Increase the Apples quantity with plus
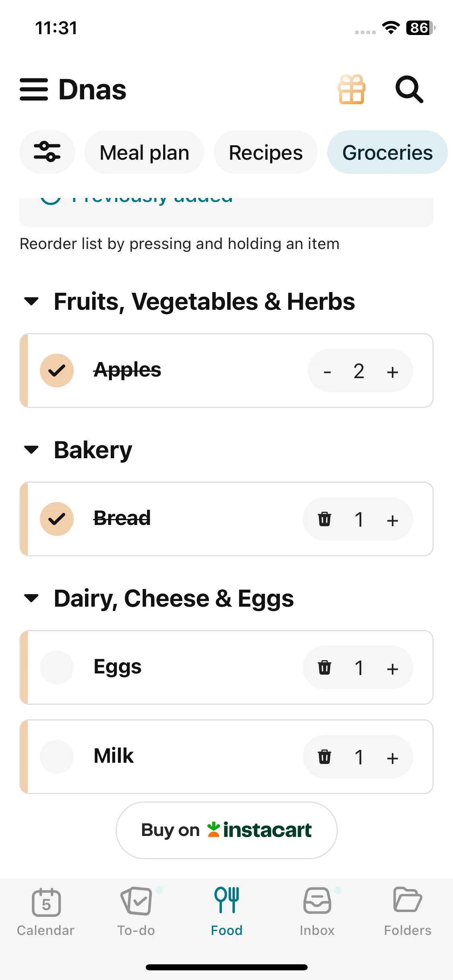453x980 pixels. [392, 371]
